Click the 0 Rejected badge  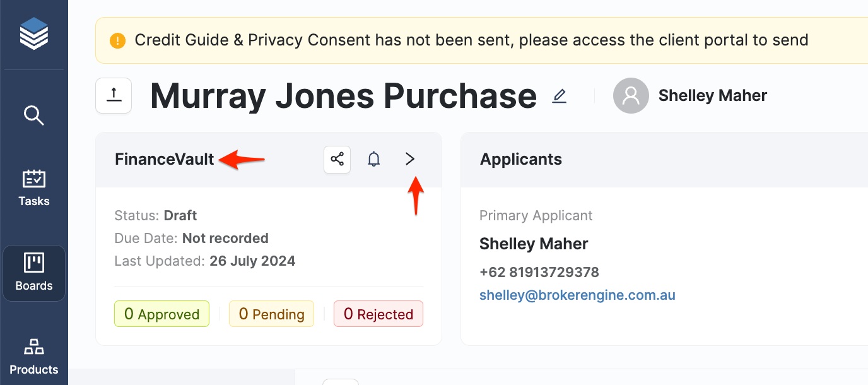378,314
